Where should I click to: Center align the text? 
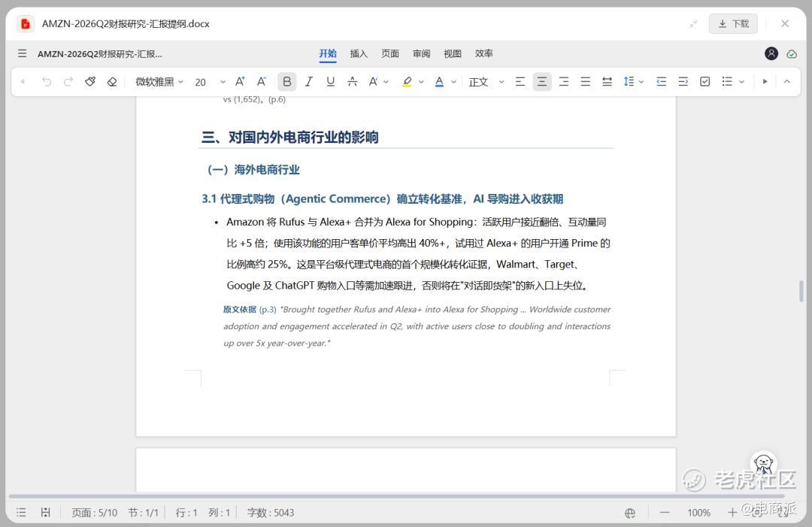pyautogui.click(x=541, y=81)
